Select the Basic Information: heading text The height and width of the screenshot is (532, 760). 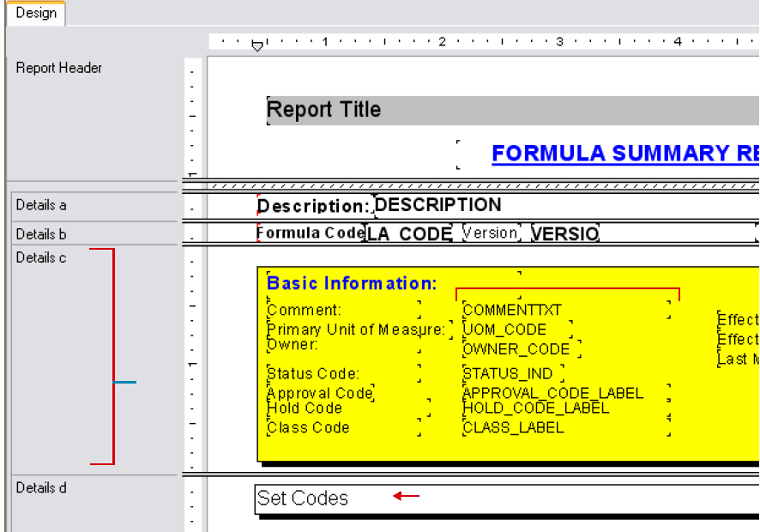coord(352,283)
